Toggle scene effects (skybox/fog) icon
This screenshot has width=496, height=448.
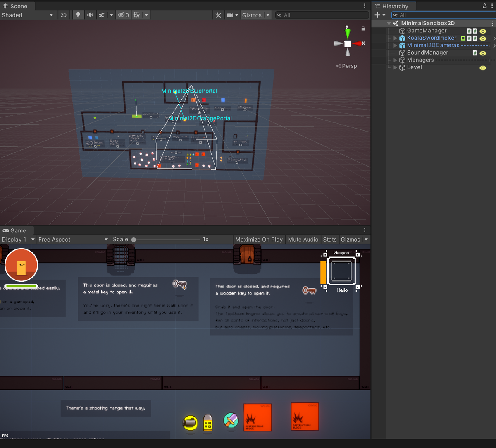tap(102, 15)
